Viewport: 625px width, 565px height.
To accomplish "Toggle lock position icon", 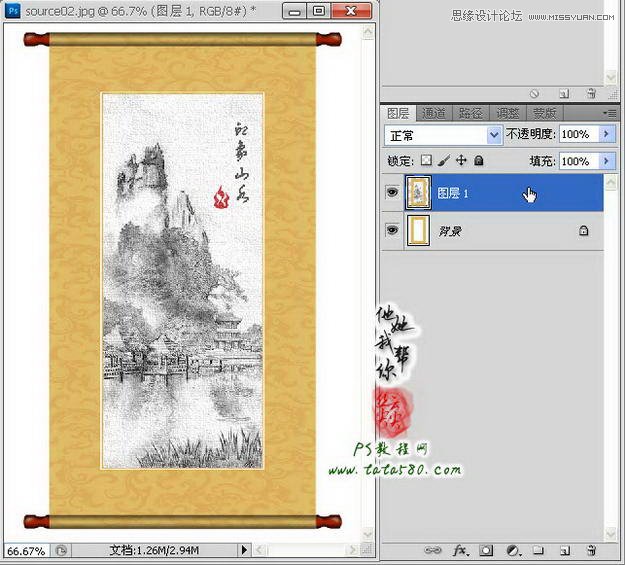I will (461, 160).
